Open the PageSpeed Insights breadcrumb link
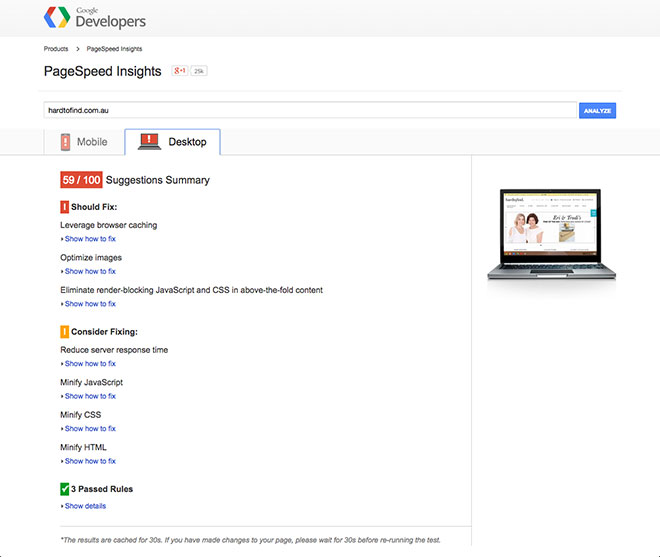This screenshot has width=660, height=557. (x=114, y=49)
